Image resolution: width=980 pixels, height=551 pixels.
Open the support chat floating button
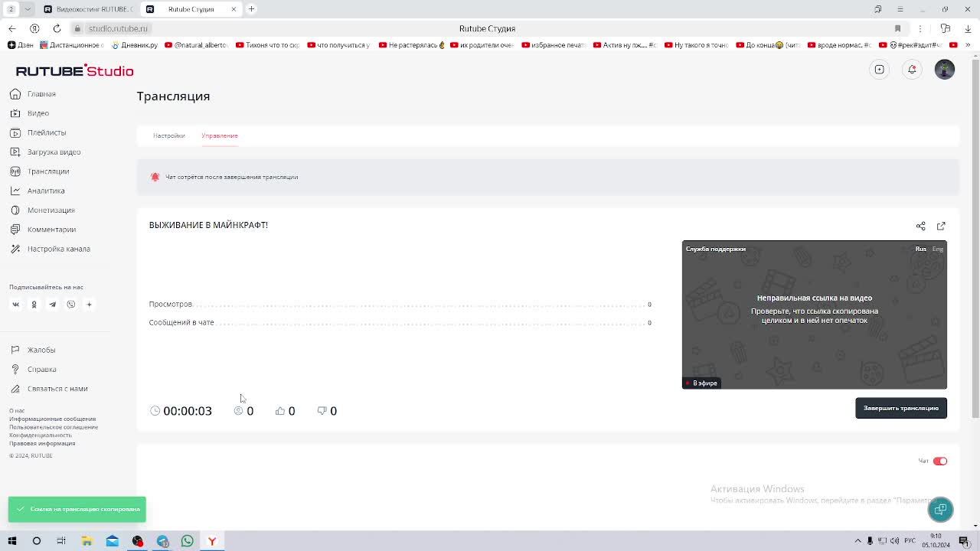pos(940,510)
